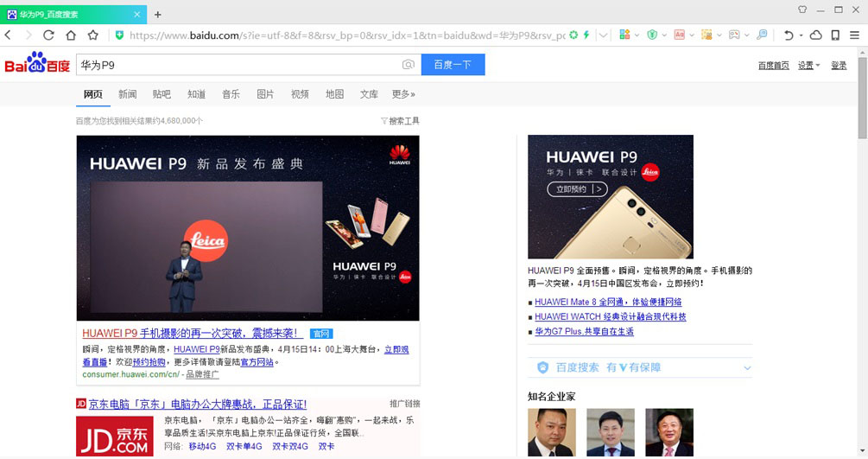
Task: Open the HUAWEI WATCH 经典设计融合现代科技 link
Action: tap(610, 316)
